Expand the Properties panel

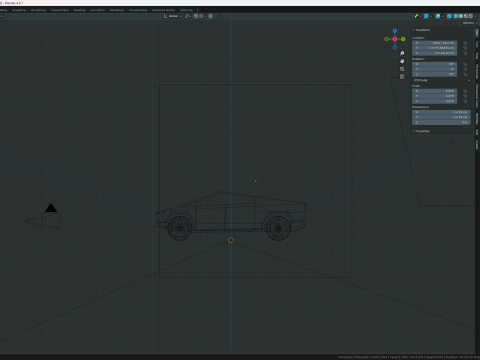(421, 131)
